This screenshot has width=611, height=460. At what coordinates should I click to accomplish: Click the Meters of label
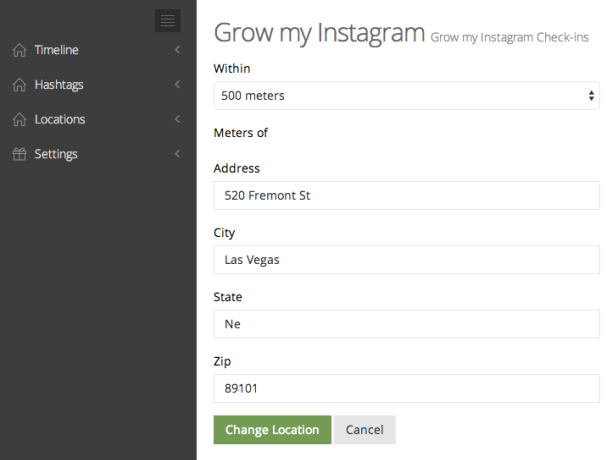point(240,133)
